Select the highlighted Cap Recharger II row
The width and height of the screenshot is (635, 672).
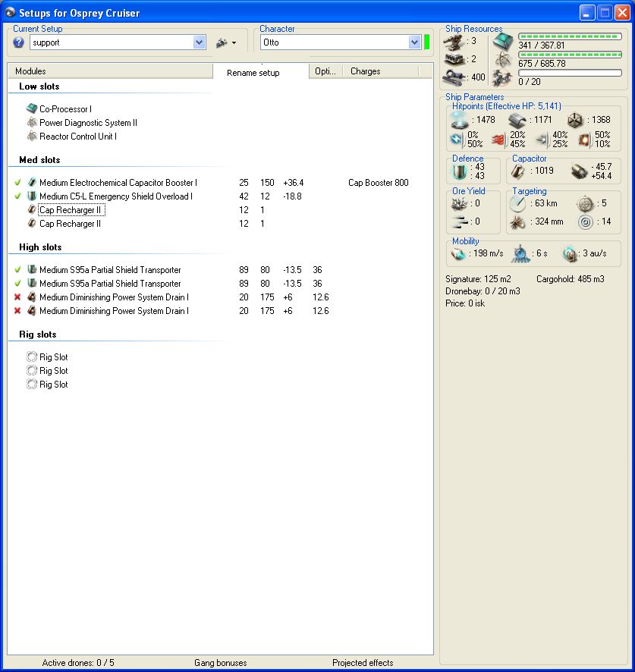(71, 210)
